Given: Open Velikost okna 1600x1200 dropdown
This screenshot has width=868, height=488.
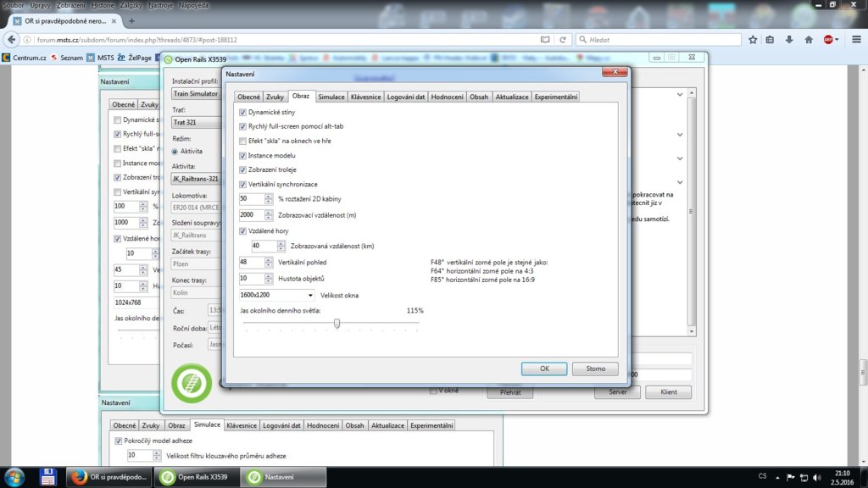Looking at the screenshot, I should pos(277,296).
